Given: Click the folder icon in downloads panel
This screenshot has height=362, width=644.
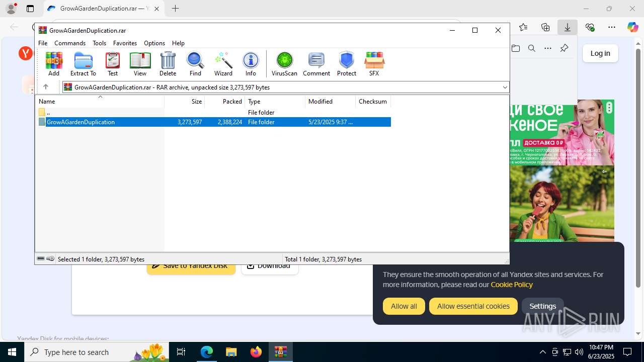Looking at the screenshot, I should tap(516, 48).
